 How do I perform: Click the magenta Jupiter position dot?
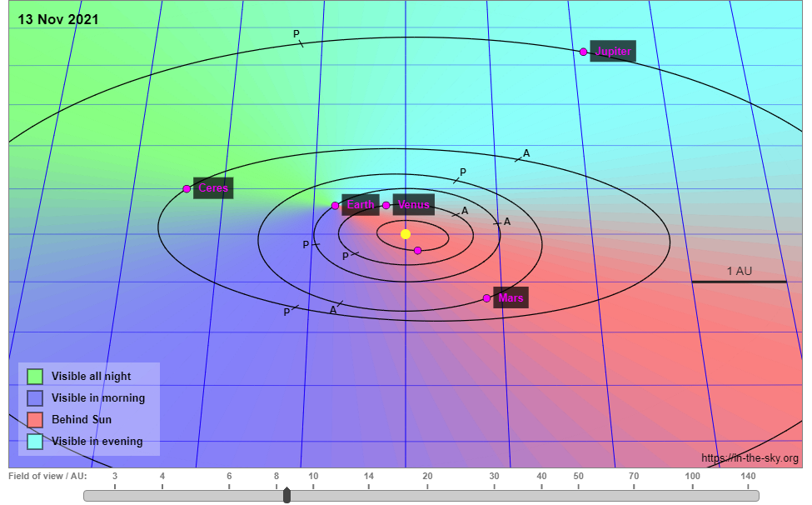point(584,52)
